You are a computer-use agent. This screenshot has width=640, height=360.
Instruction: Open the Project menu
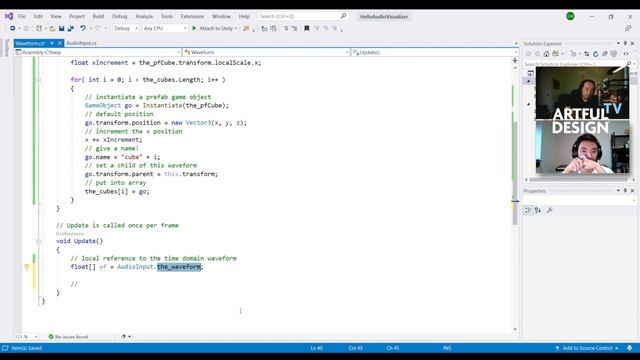click(x=77, y=16)
